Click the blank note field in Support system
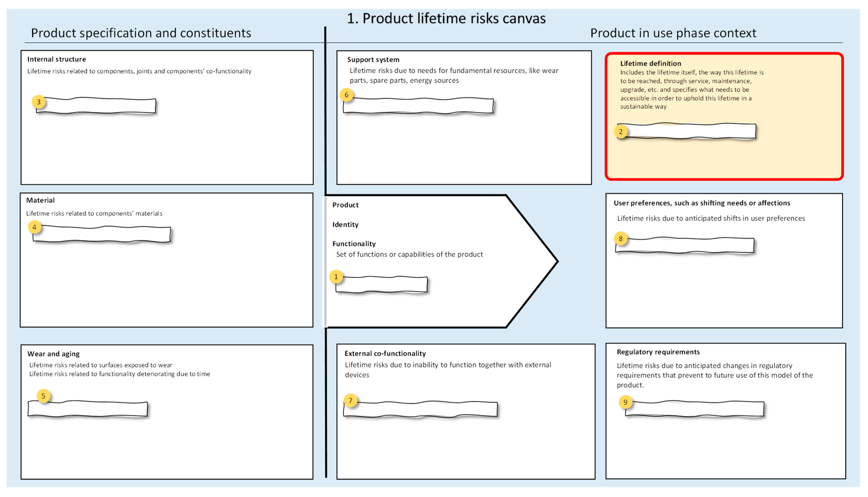Viewport: 868px width, 497px height. [421, 106]
